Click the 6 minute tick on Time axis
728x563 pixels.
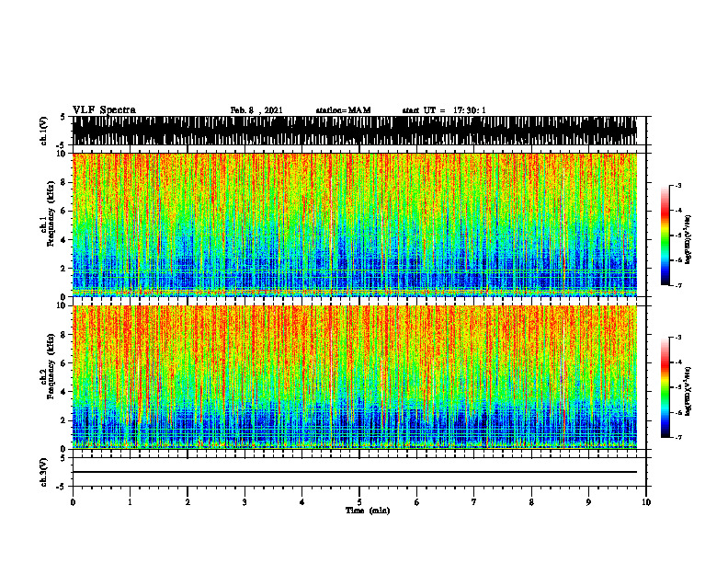(417, 502)
